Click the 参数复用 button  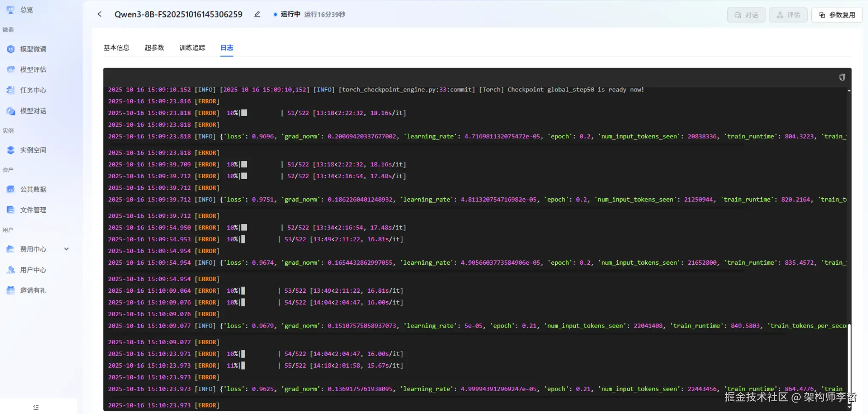pos(837,15)
